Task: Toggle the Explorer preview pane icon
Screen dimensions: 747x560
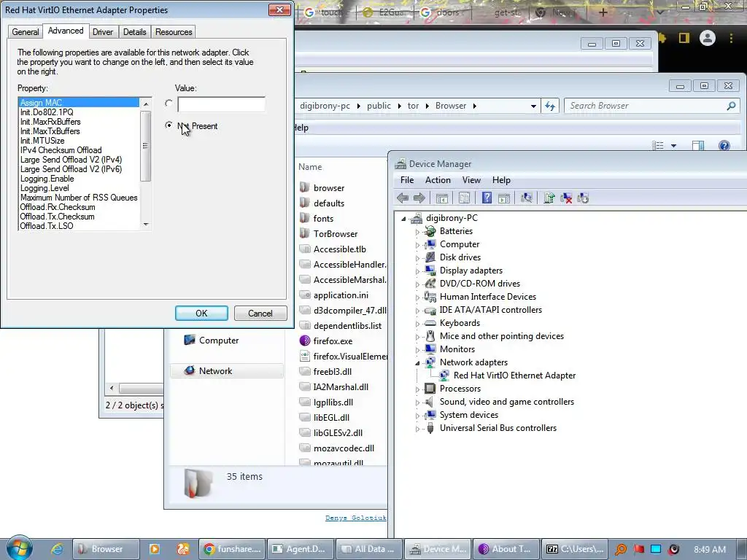Action: click(698, 146)
